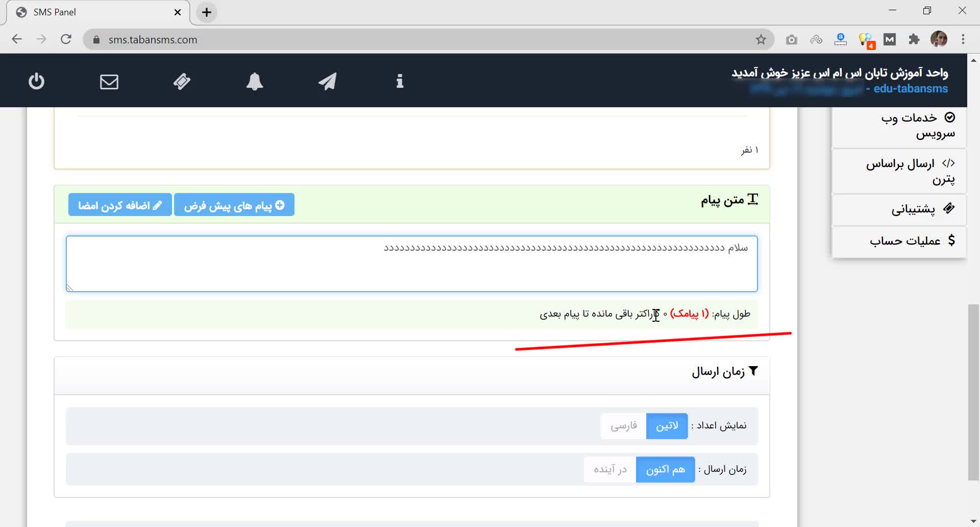The width and height of the screenshot is (980, 527).
Task: Click the scrollbar down arrow
Action: [973, 521]
